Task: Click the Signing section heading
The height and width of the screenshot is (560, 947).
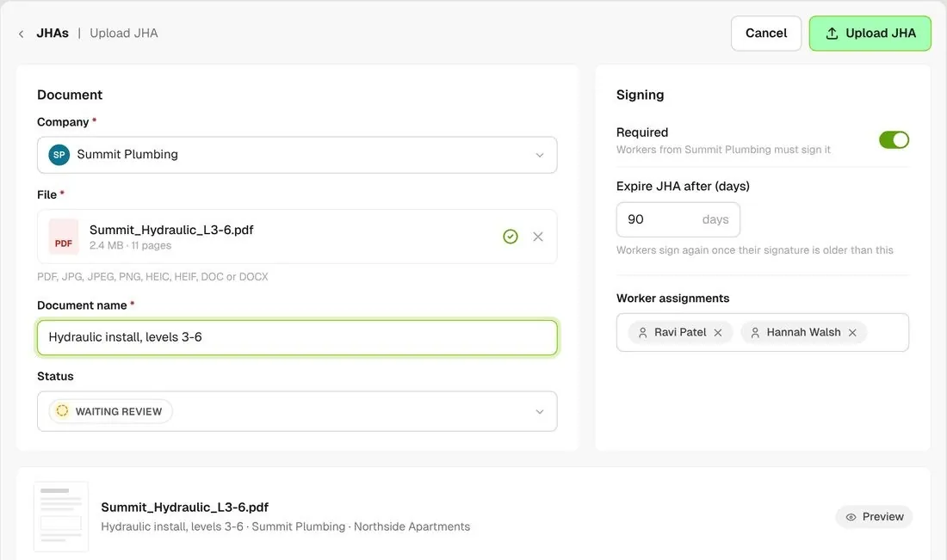Action: click(x=641, y=95)
